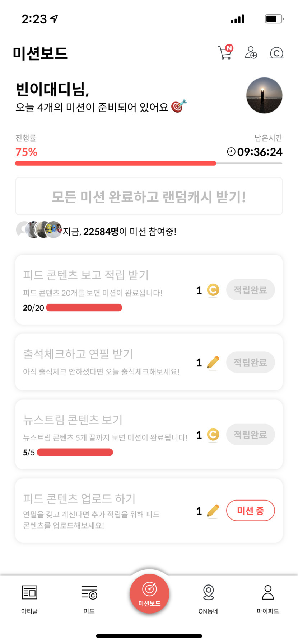The width and height of the screenshot is (298, 644).
Task: Open the shopping cart icon
Action: click(x=225, y=52)
